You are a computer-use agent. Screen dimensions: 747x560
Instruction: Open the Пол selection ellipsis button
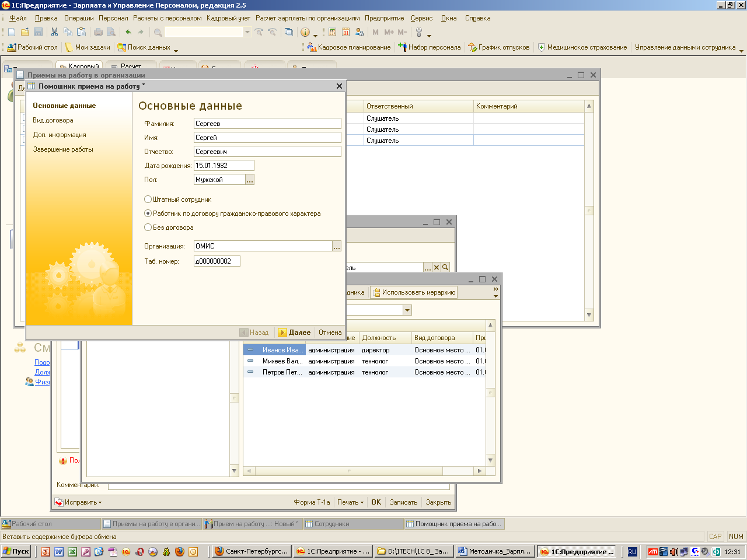250,180
